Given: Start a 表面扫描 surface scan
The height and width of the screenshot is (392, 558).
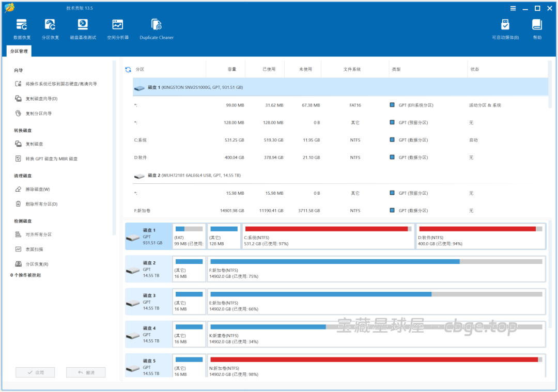Looking at the screenshot, I should (x=35, y=248).
